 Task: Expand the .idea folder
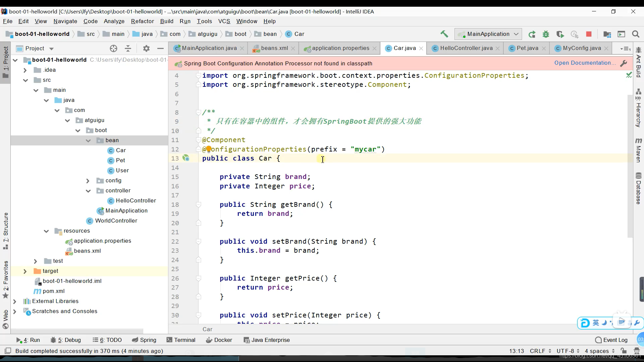(x=25, y=70)
